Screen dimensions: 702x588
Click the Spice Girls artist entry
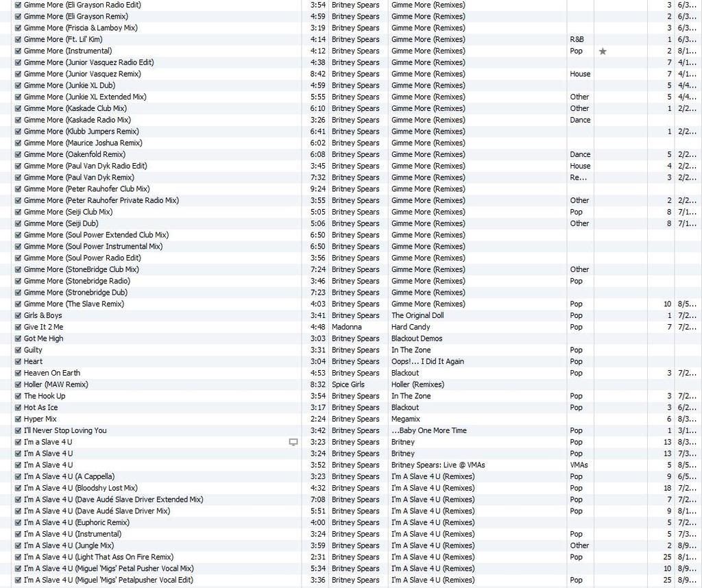[x=348, y=384]
